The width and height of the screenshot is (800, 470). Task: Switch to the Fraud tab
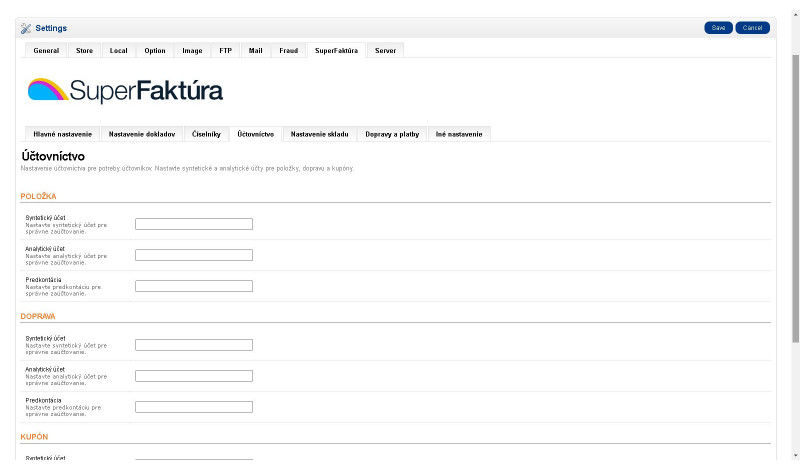point(289,51)
